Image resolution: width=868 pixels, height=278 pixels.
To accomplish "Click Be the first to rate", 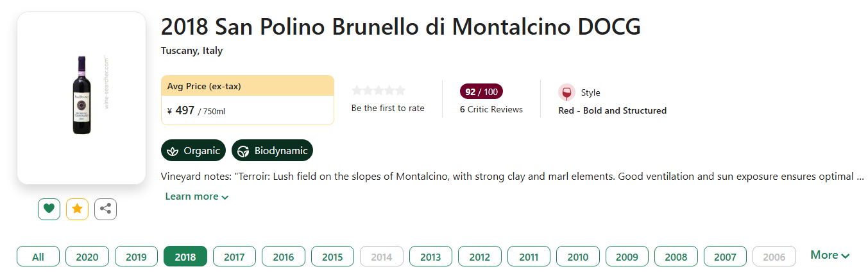I will click(x=387, y=108).
